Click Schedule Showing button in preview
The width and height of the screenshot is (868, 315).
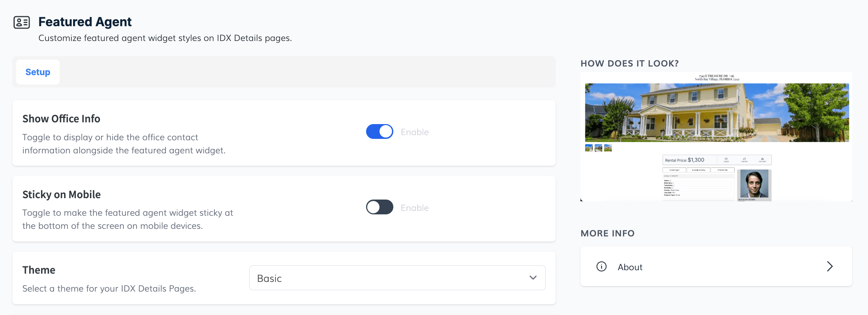pyautogui.click(x=698, y=170)
